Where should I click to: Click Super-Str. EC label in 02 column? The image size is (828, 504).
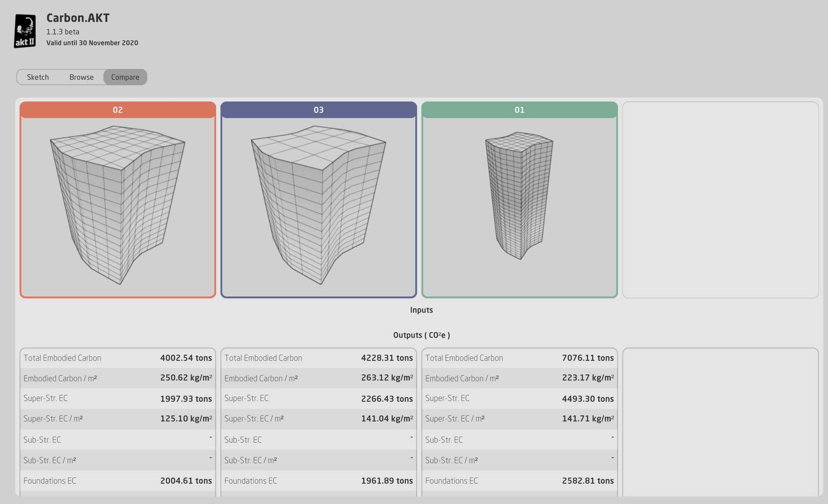(46, 398)
